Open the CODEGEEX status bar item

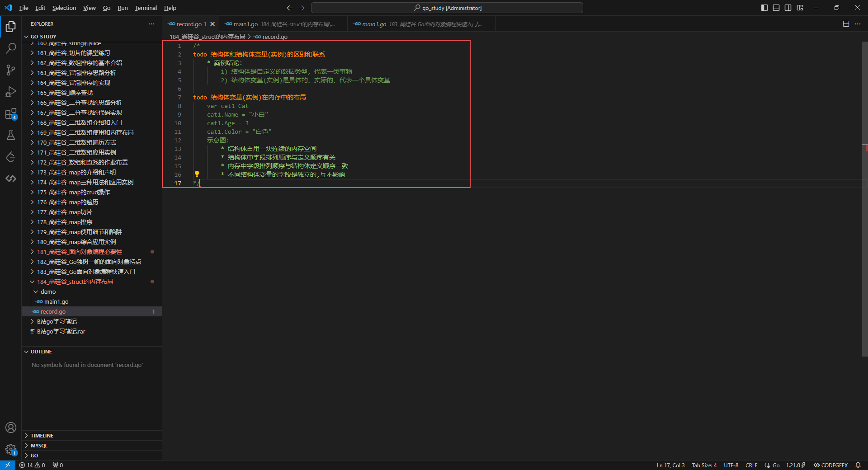830,465
